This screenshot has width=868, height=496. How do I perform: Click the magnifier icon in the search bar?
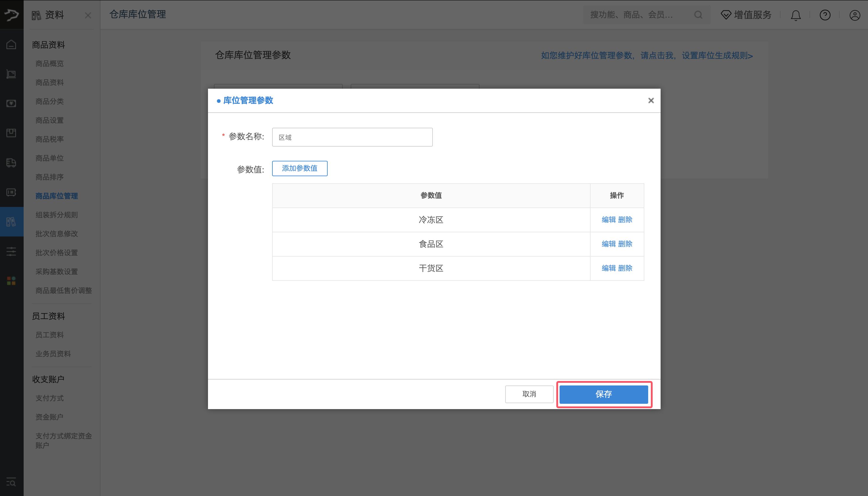point(698,15)
